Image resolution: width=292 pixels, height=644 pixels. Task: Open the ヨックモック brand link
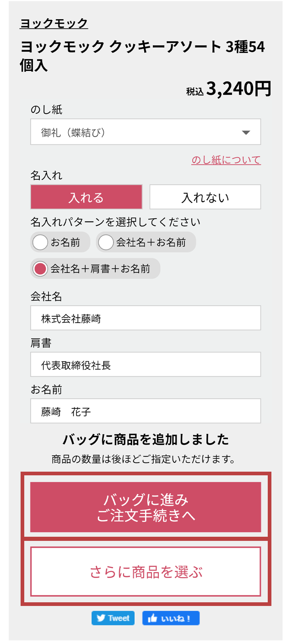(x=54, y=23)
